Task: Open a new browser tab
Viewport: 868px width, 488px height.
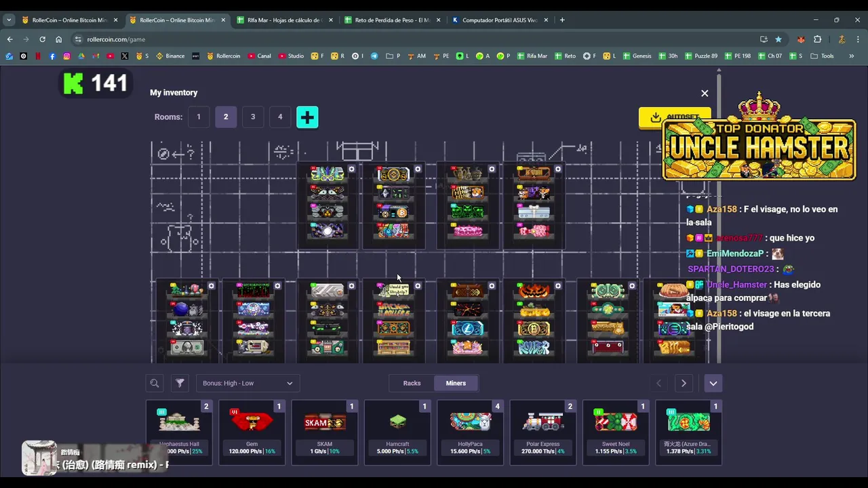Action: pos(562,20)
